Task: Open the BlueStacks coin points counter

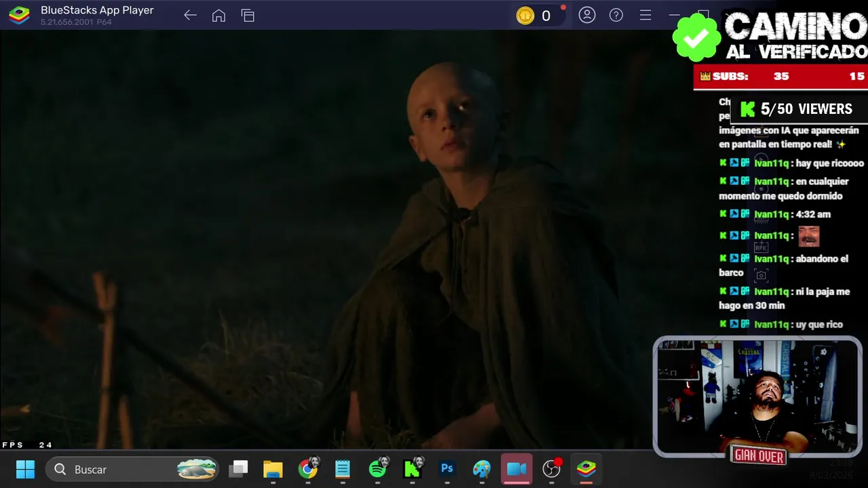Action: point(540,16)
